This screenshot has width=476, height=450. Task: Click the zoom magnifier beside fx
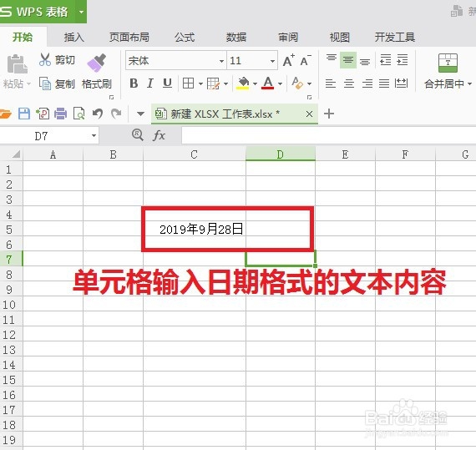pos(138,134)
